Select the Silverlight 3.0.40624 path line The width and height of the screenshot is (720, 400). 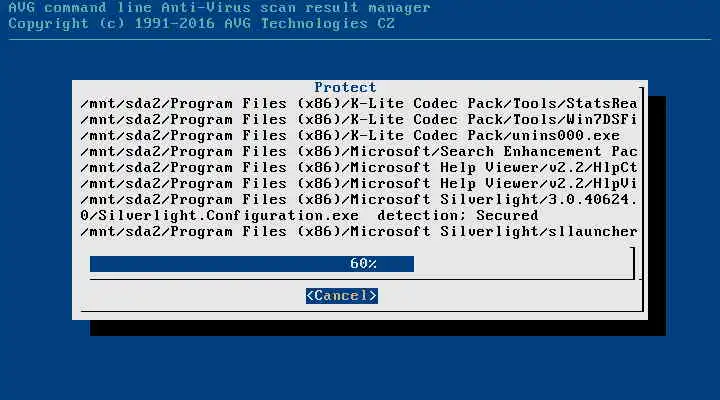(x=359, y=200)
